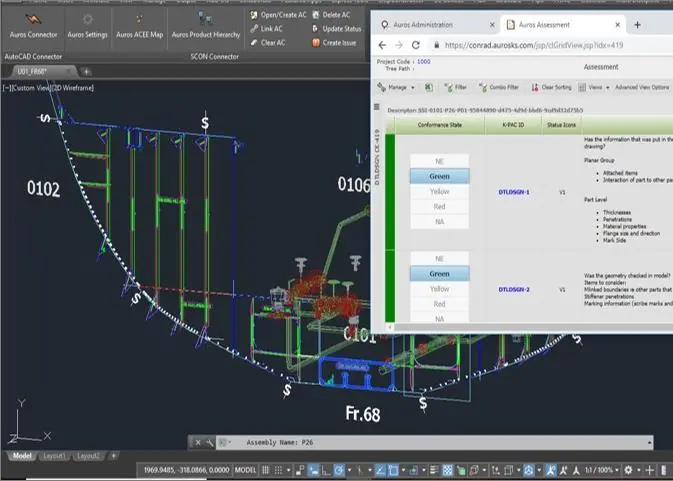This screenshot has width=673, height=481.
Task: Select Yellow conformance state for DTLDSGN-1
Action: [x=440, y=191]
